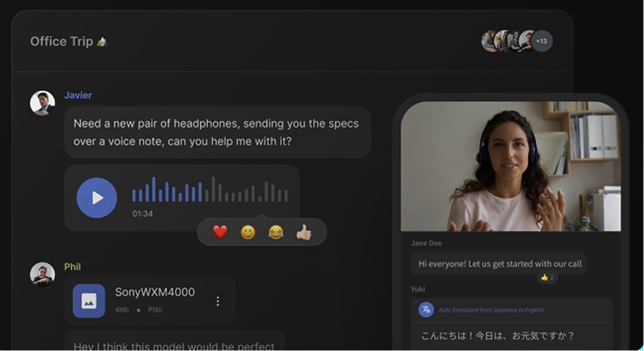Screen dimensions: 644x351
Task: Click Javier's name above his message
Action: click(78, 95)
